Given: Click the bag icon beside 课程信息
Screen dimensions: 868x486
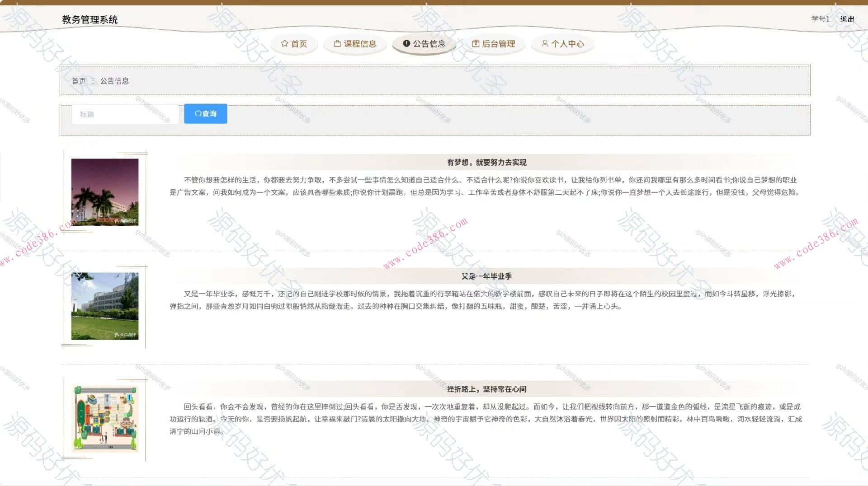Looking at the screenshot, I should click(337, 43).
